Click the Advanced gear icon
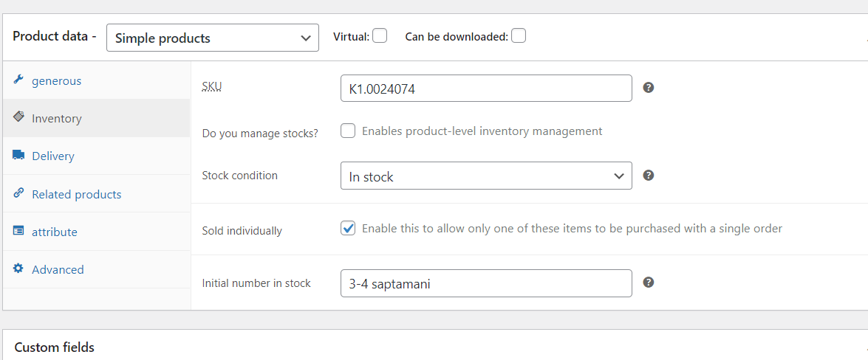Image resolution: width=868 pixels, height=360 pixels. coord(18,269)
